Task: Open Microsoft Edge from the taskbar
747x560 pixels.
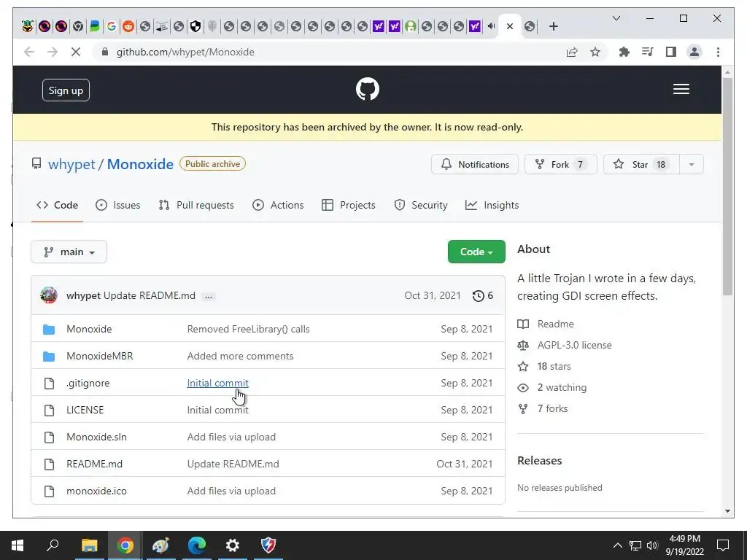Action: tap(196, 545)
